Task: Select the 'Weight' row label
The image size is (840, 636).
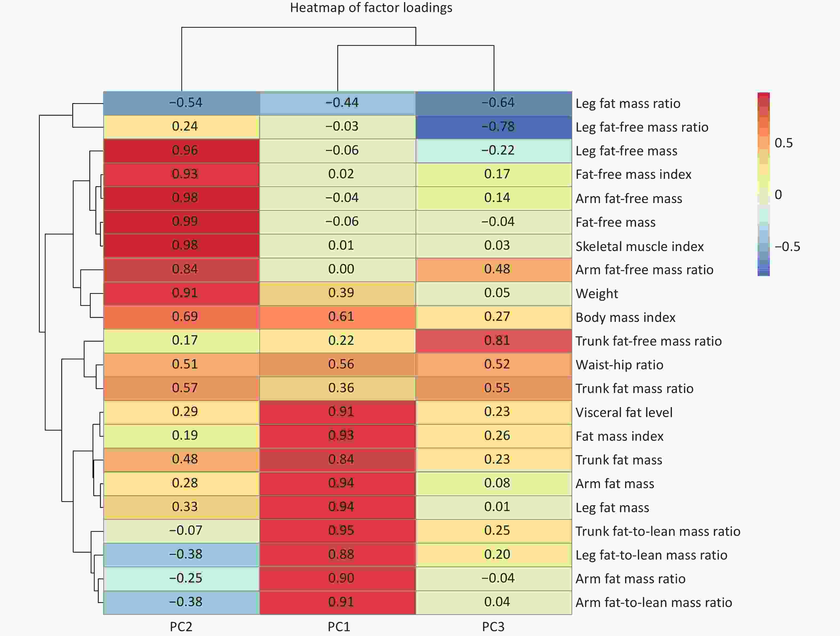Action: 597,294
